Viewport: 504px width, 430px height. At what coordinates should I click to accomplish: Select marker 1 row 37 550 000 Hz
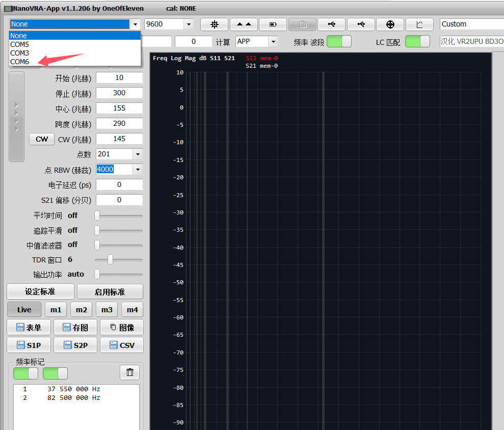click(76, 389)
